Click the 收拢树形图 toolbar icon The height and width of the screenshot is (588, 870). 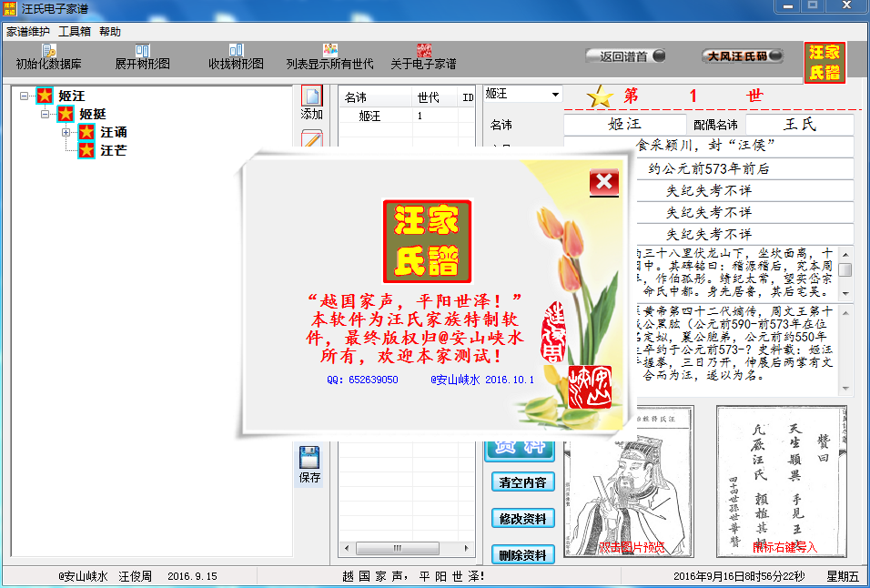coord(236,51)
